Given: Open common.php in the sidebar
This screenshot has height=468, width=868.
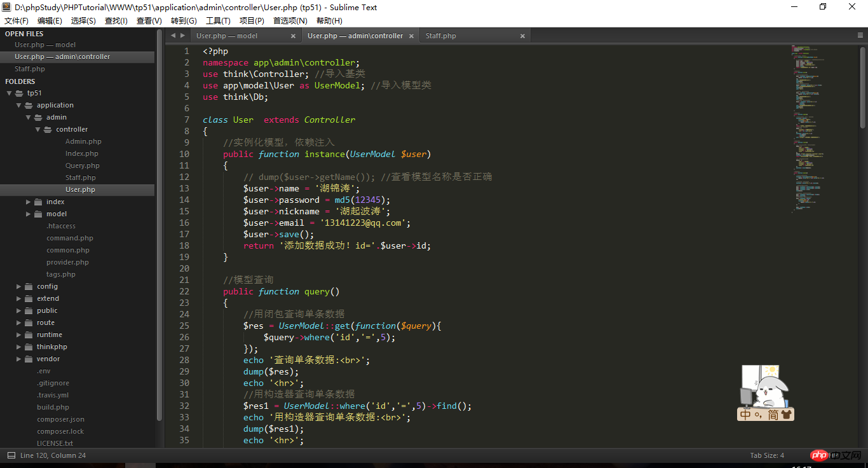Looking at the screenshot, I should 68,250.
